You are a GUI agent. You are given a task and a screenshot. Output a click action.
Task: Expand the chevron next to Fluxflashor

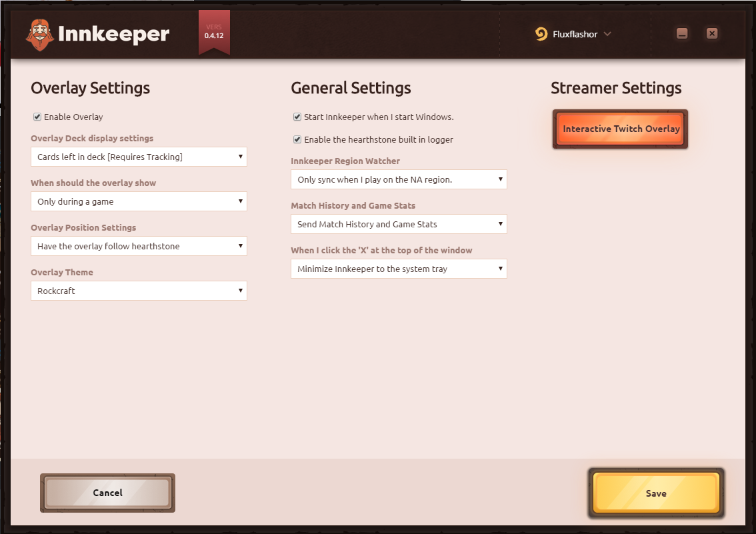(608, 33)
